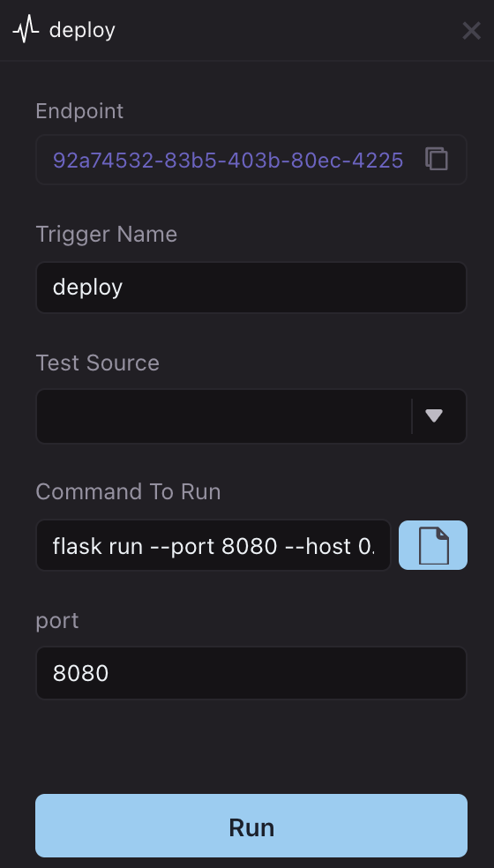
Task: Click the divider line inside Test Source box
Action: click(412, 416)
